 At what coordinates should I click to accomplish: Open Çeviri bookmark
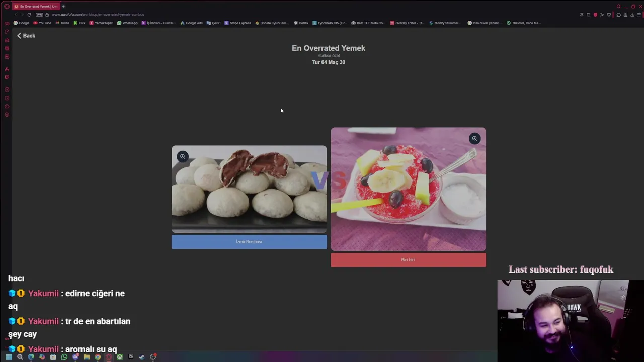(x=214, y=23)
